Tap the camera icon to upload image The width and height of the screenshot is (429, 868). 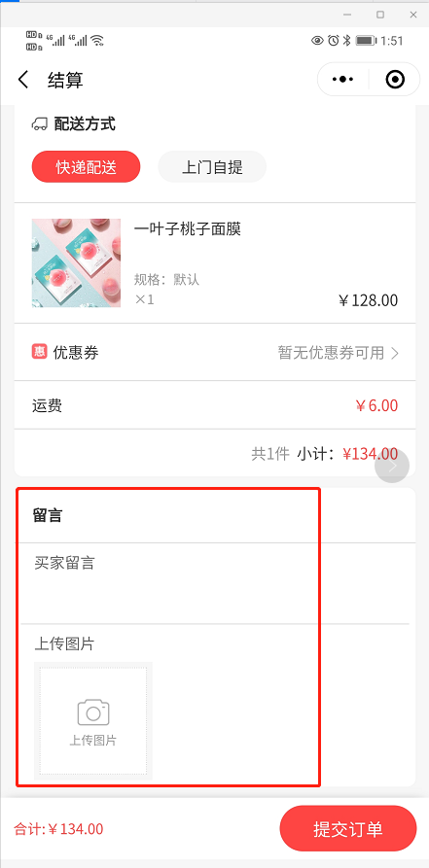coord(93,712)
